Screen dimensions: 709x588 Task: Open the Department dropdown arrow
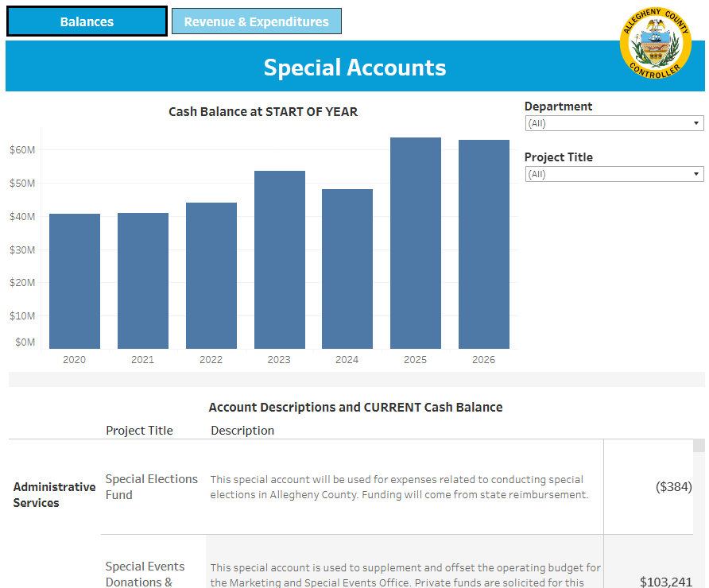[696, 123]
